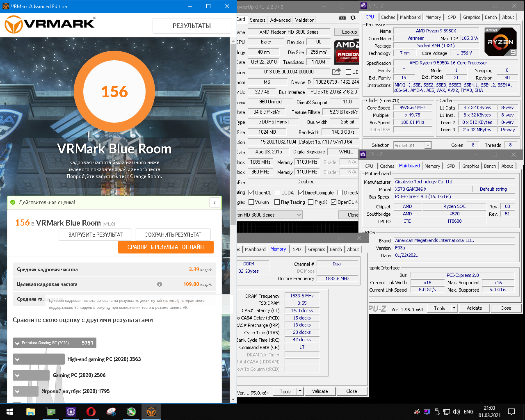Image resolution: width=525 pixels, height=420 pixels.
Task: Toggle the OpenGL checkbox in GPU-Z
Action: pos(334,202)
